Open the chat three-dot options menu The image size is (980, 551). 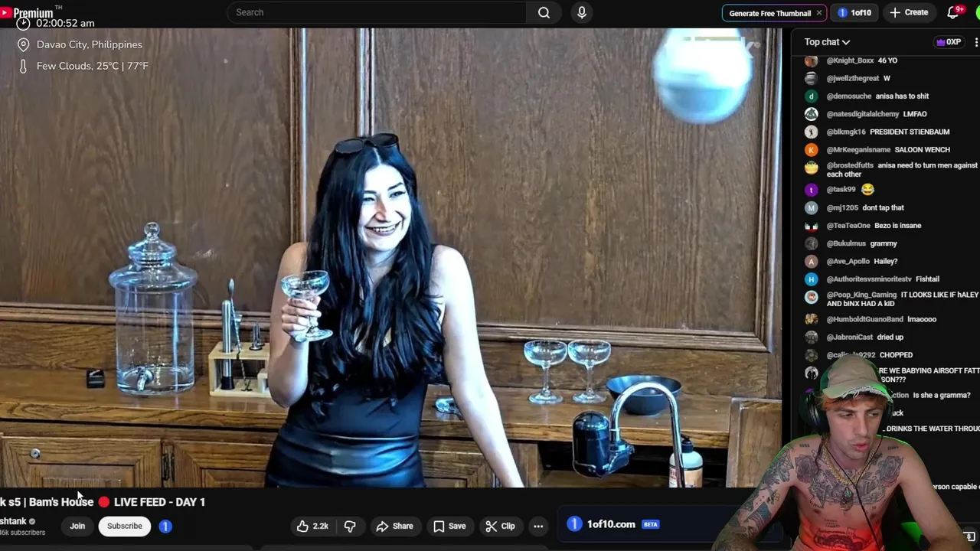tap(975, 42)
